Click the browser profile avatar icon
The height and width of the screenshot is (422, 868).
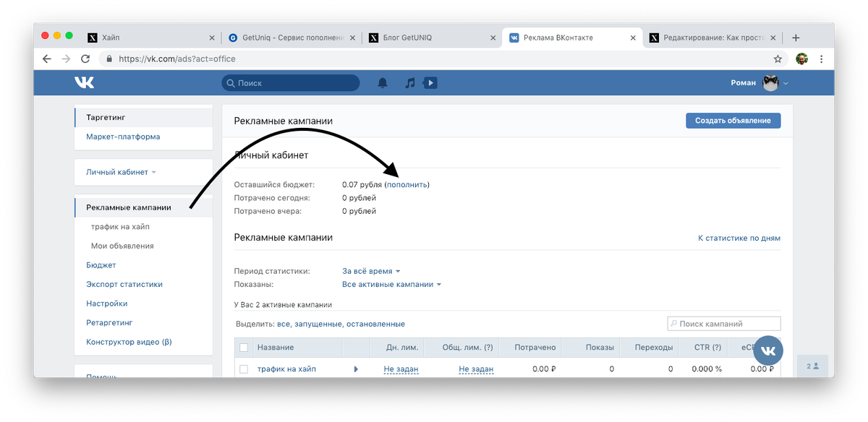coord(801,59)
